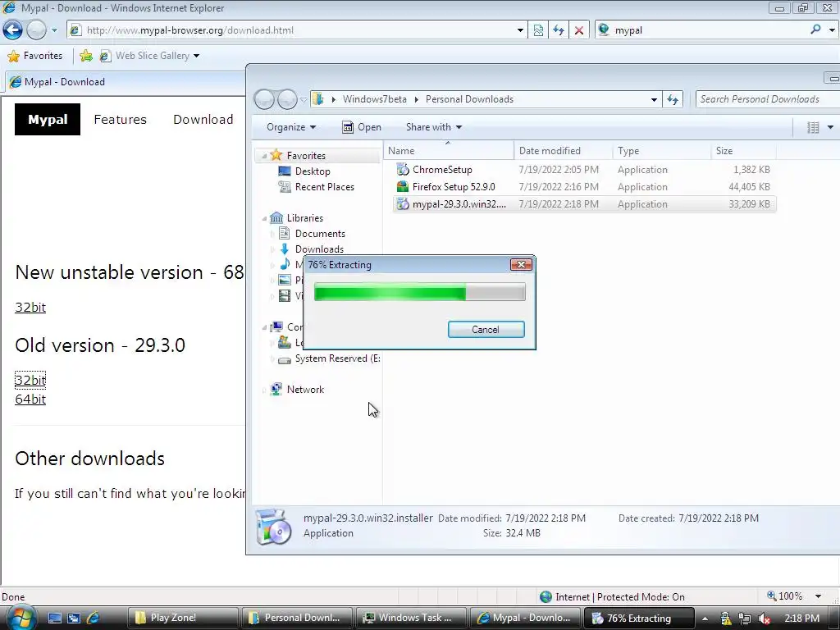Click the IE Stop loading icon
Viewport: 840px width, 630px height.
(x=579, y=30)
